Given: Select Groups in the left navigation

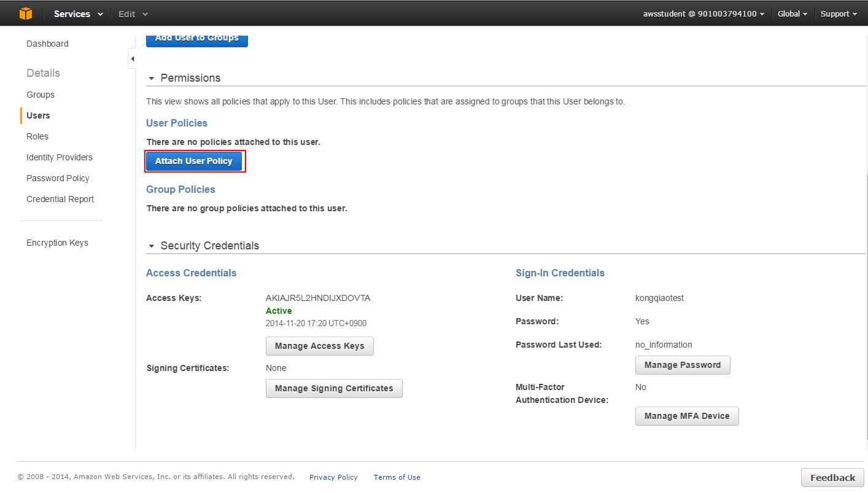Looking at the screenshot, I should (x=41, y=95).
